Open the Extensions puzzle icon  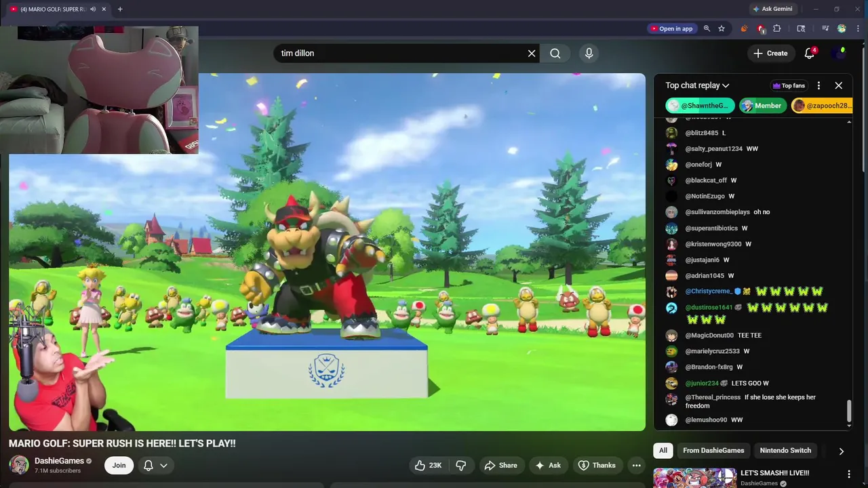(x=777, y=28)
